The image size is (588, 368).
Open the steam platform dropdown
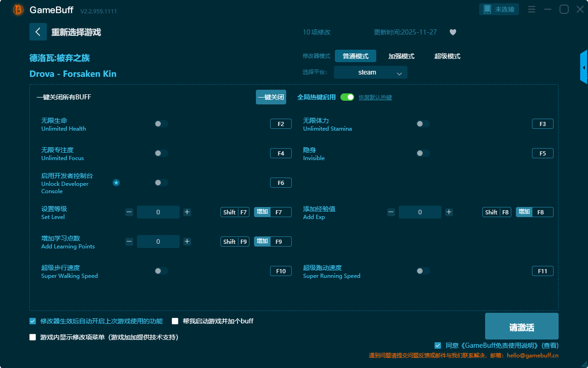click(370, 72)
